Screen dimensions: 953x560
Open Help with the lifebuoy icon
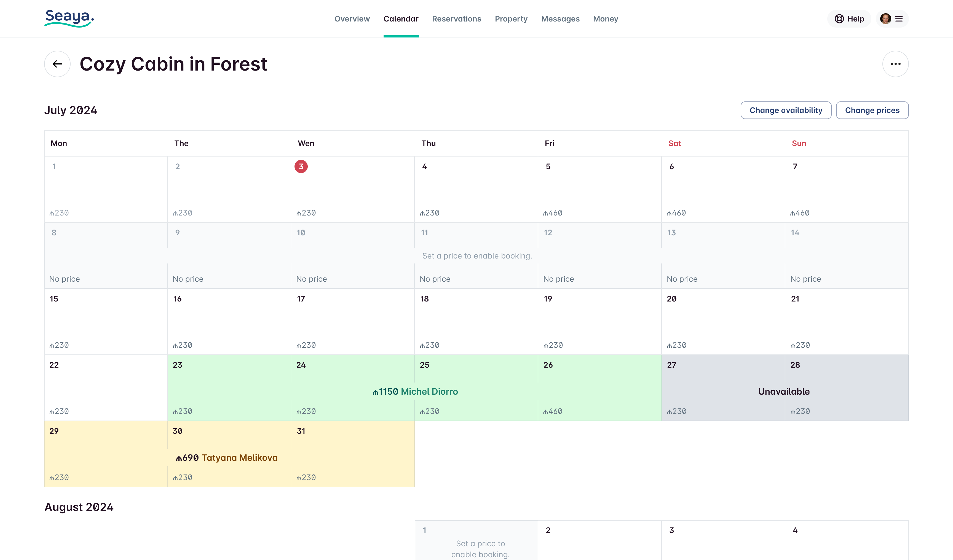849,19
